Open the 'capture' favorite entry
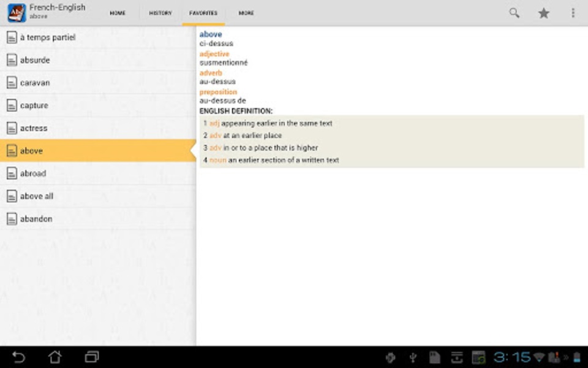Viewport: 588px width, 368px height. (98, 105)
